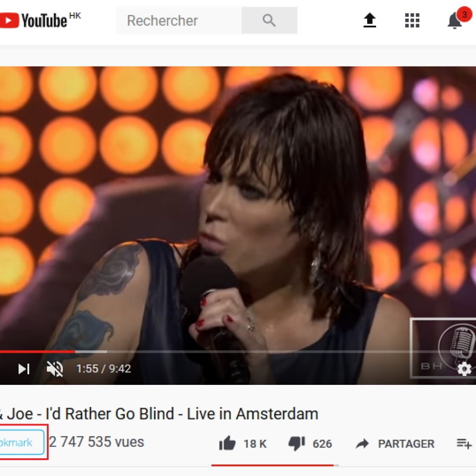Click the PARTAGER share button
The height and width of the screenshot is (476, 476).
(396, 443)
